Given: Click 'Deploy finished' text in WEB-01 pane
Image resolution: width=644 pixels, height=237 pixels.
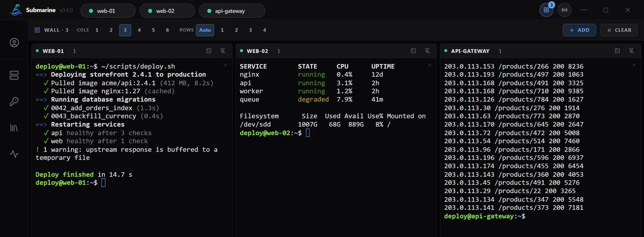Looking at the screenshot, I should [64, 175].
